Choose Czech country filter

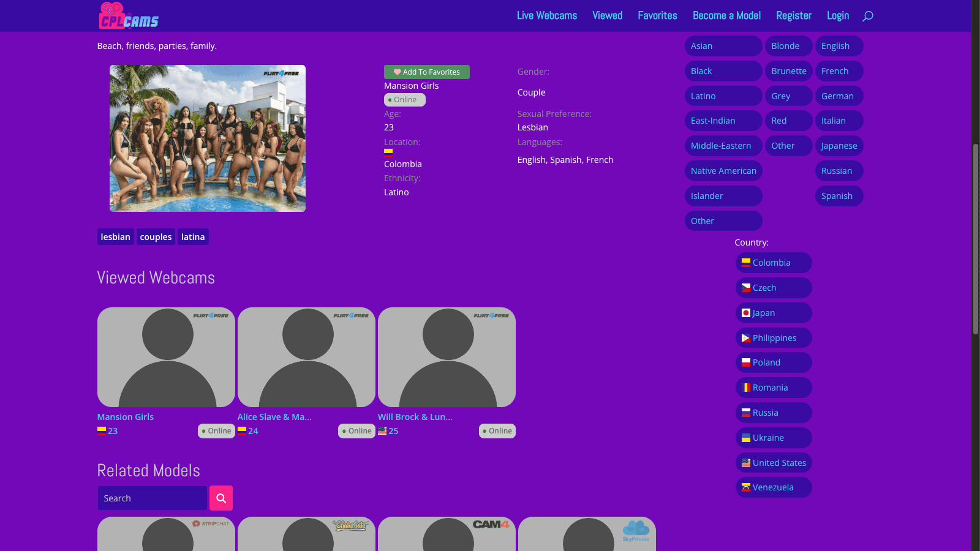pyautogui.click(x=774, y=288)
